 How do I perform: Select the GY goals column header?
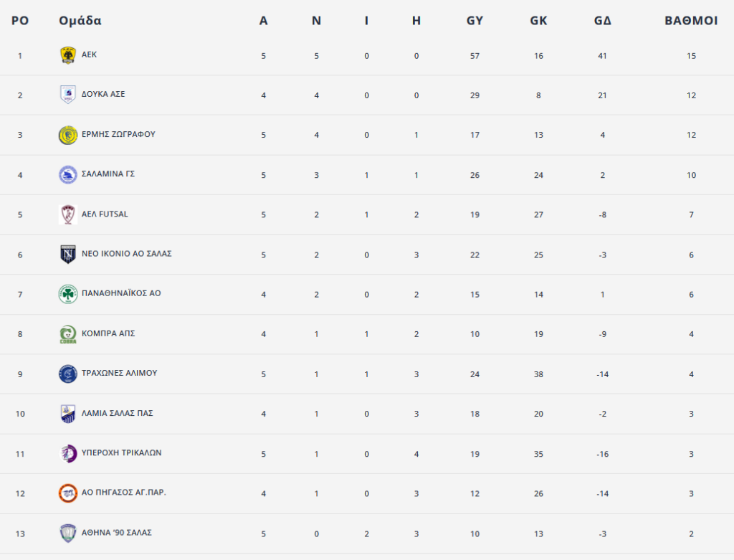pyautogui.click(x=475, y=21)
